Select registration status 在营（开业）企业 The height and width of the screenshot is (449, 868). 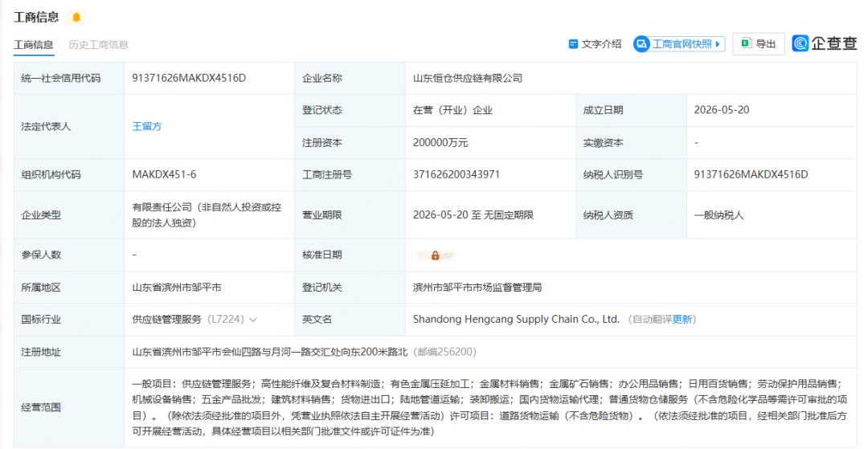[x=452, y=110]
